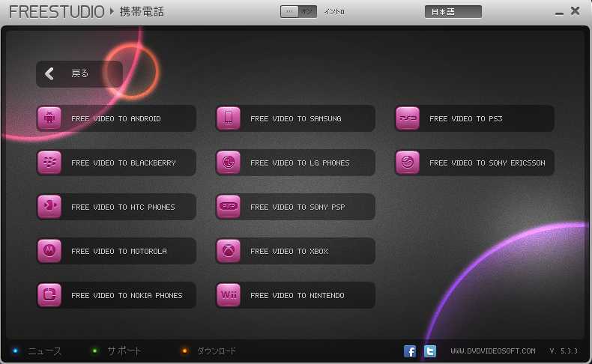
Task: Open Free Video to Nokia Phones label
Action: (127, 295)
